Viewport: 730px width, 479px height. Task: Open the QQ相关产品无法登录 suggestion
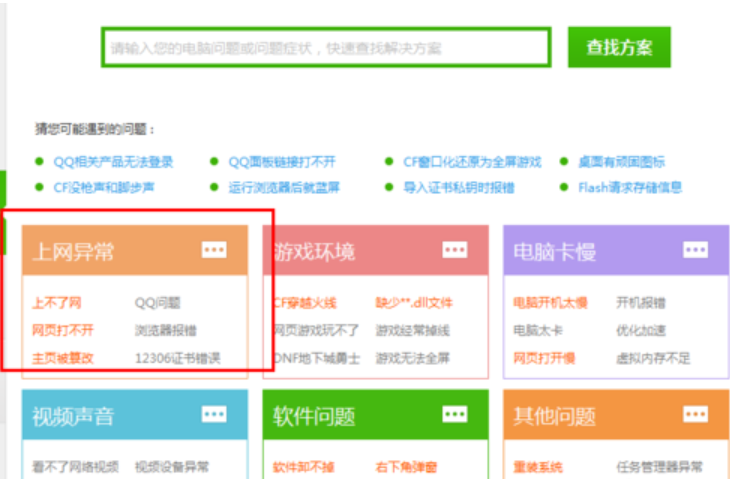pyautogui.click(x=113, y=162)
